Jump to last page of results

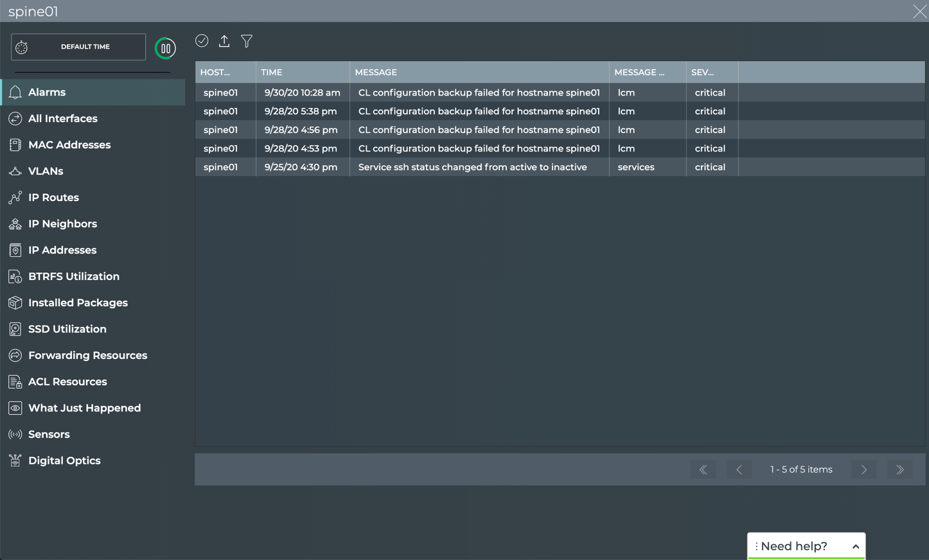tap(900, 469)
